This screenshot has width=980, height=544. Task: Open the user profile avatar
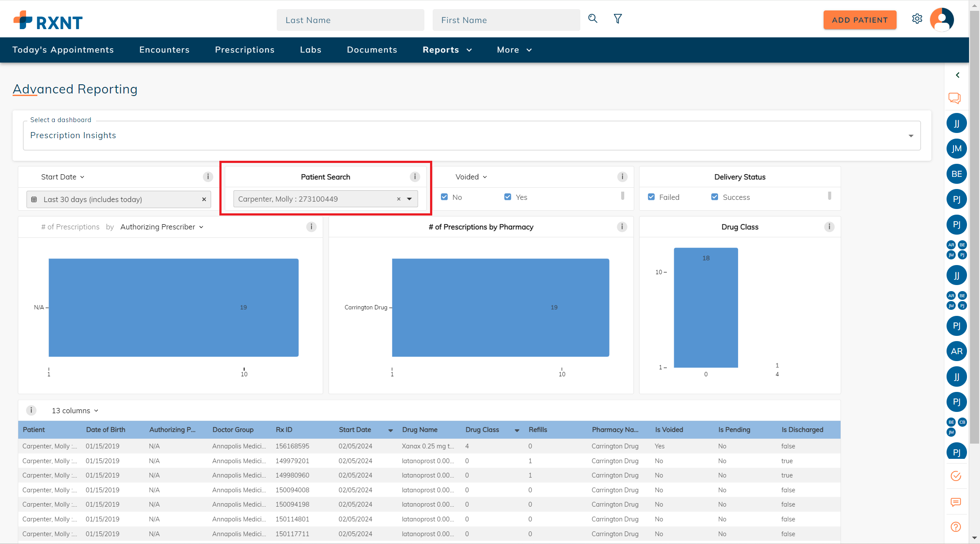tap(942, 20)
